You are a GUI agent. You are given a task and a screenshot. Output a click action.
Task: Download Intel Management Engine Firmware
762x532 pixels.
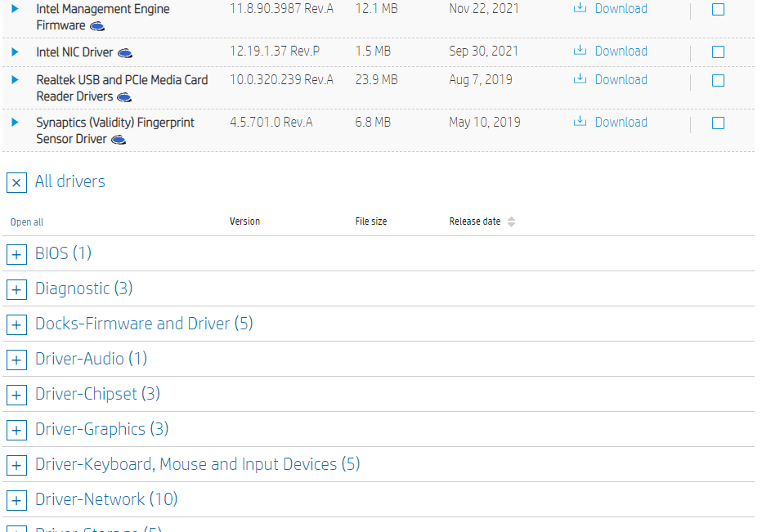point(621,9)
